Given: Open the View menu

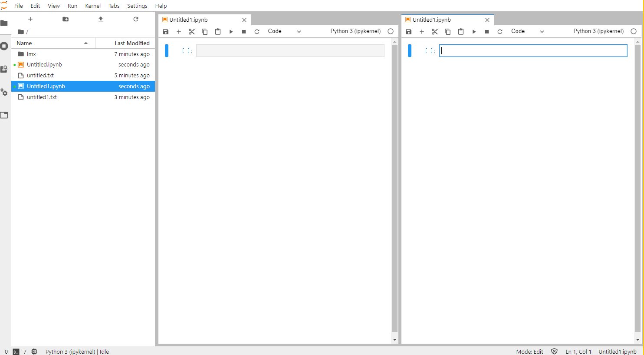Looking at the screenshot, I should (x=54, y=6).
